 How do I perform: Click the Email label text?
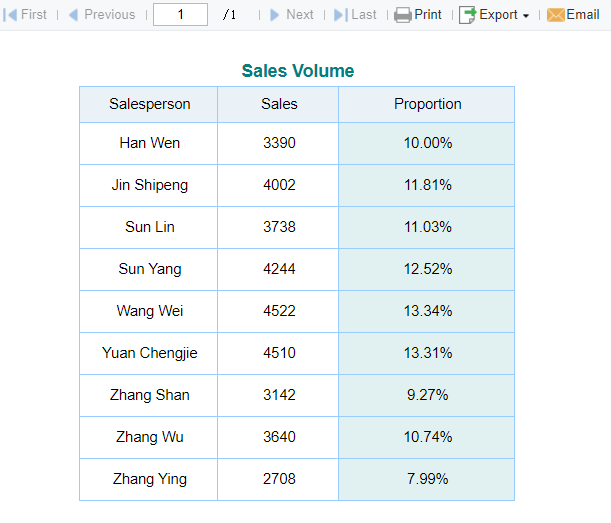pos(583,15)
